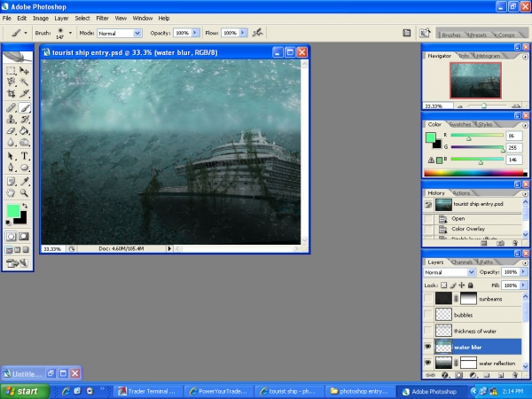Toggle lock image pixels
The width and height of the screenshot is (532, 399).
pos(453,286)
